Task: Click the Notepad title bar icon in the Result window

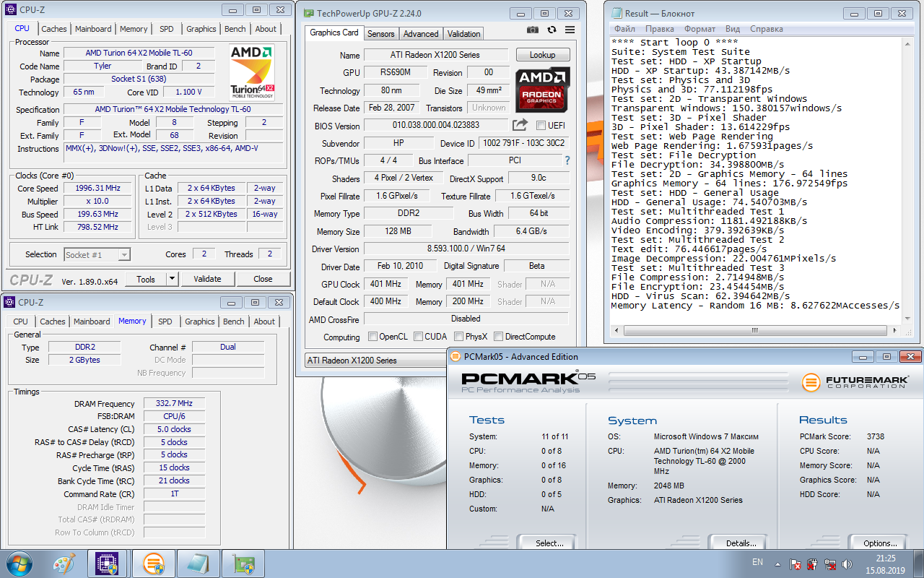Action: pos(616,13)
